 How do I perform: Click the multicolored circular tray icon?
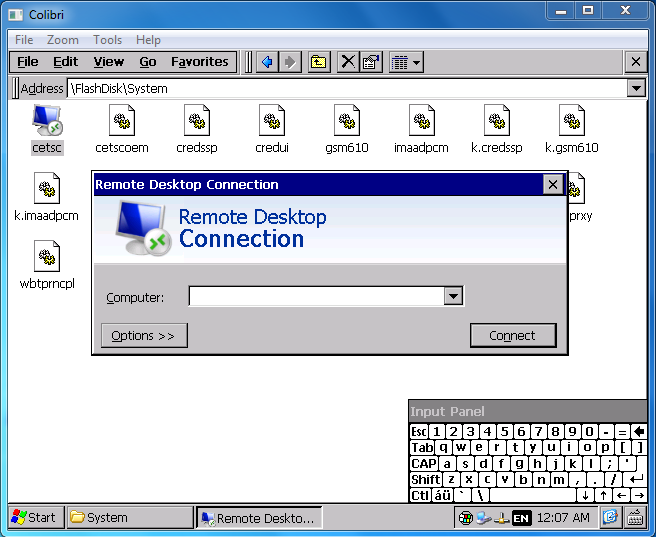(x=465, y=519)
